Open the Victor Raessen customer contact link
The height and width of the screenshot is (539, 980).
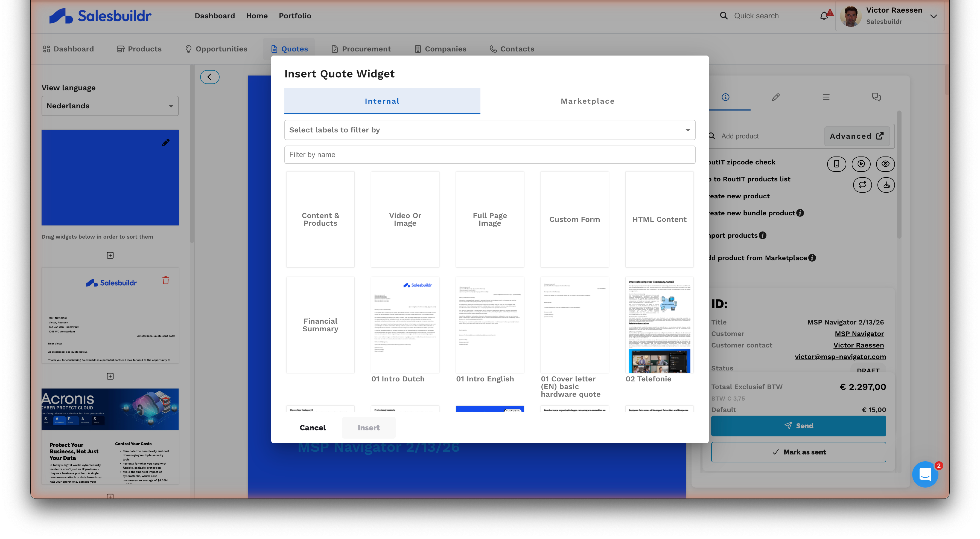[x=858, y=345]
